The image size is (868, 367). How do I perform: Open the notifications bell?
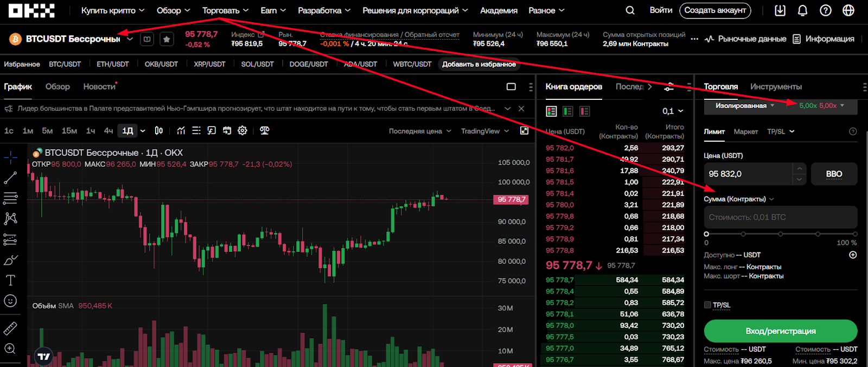(x=803, y=10)
